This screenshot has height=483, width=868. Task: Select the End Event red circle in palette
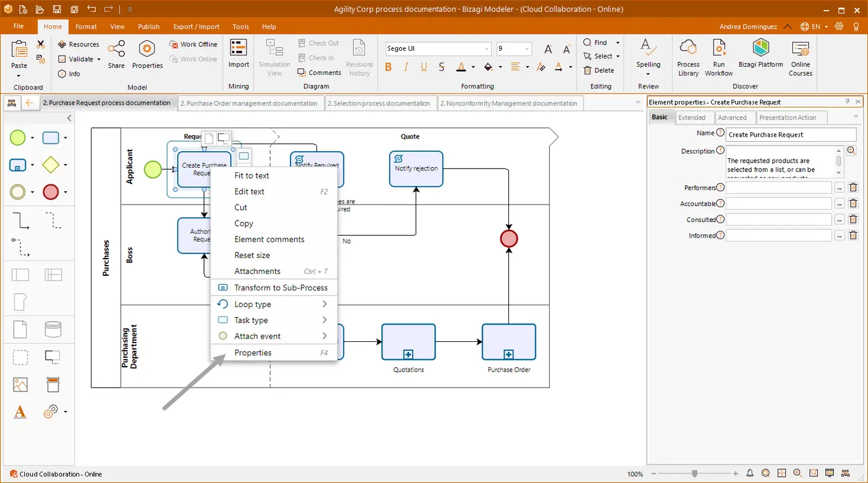(50, 192)
